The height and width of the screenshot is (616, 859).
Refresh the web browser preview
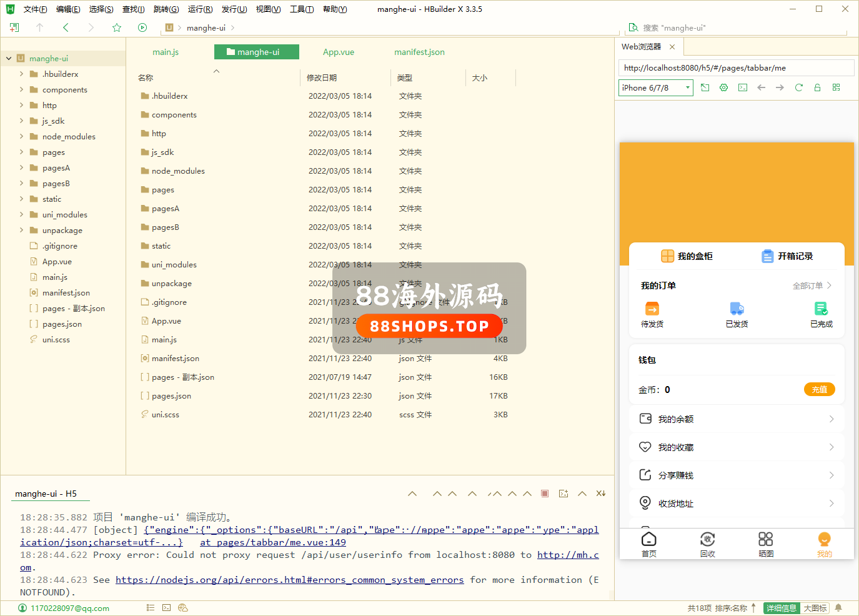click(798, 87)
